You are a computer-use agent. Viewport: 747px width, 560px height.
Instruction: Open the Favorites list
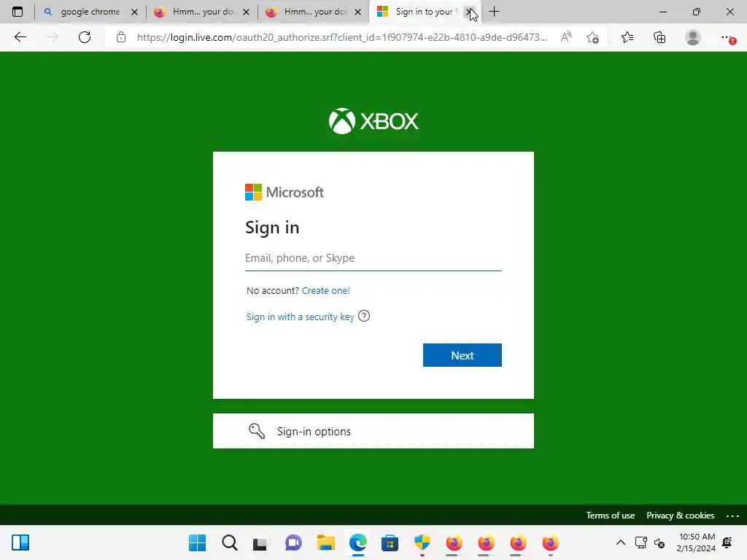(x=627, y=37)
